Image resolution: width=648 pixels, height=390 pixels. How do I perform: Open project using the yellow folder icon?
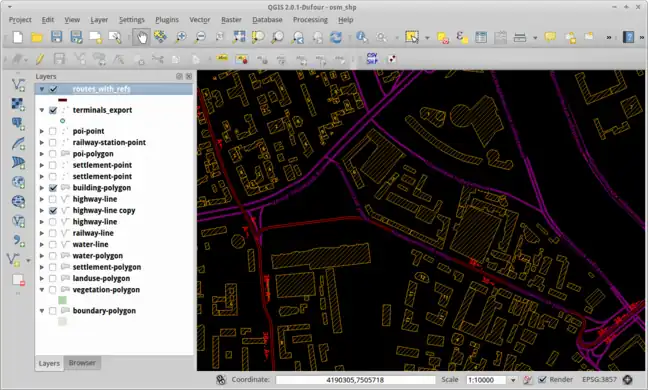point(37,38)
